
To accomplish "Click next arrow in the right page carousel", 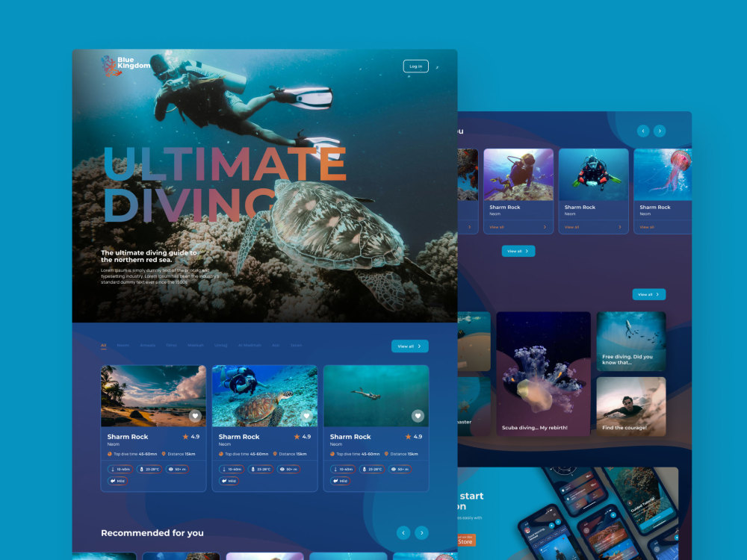I will (x=660, y=131).
